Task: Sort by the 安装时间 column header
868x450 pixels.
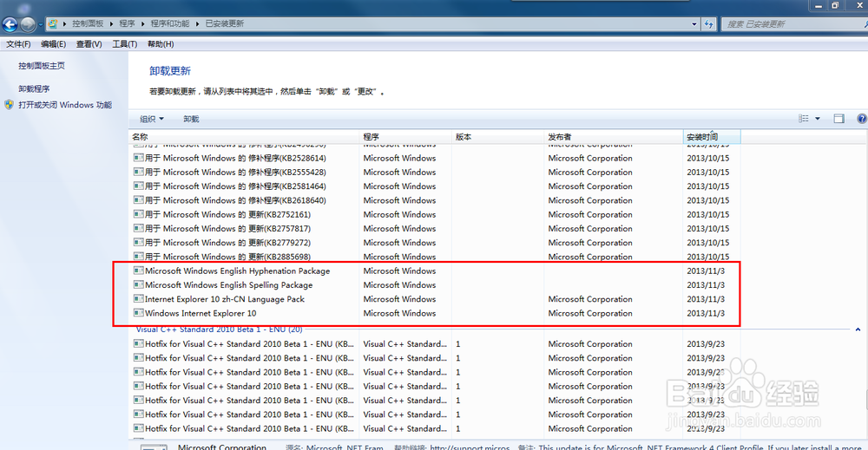Action: tap(712, 136)
